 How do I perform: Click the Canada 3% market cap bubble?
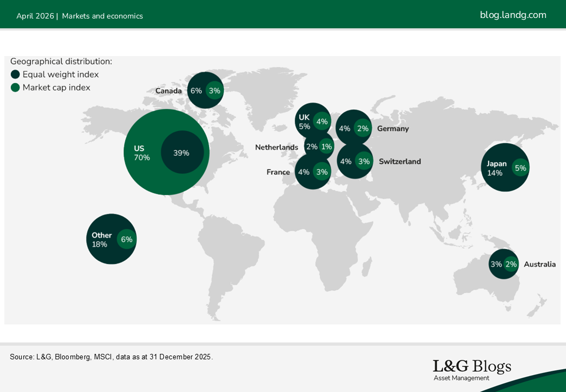[x=214, y=91]
